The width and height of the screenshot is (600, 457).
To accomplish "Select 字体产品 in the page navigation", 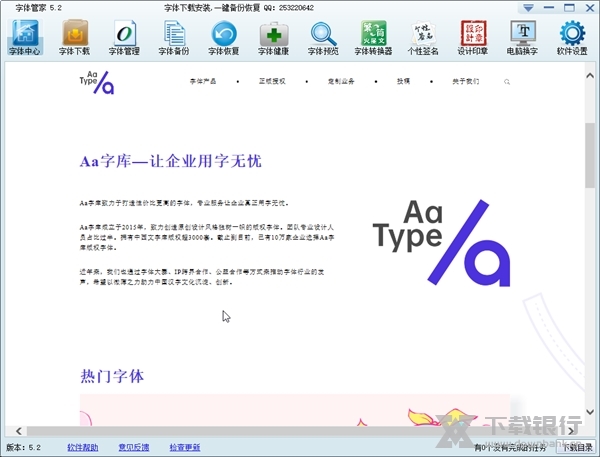I will coord(203,81).
